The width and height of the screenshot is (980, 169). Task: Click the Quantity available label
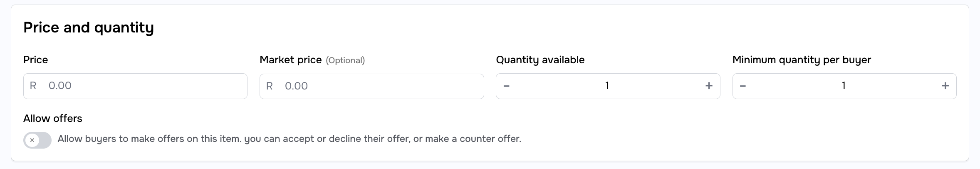[x=540, y=60]
